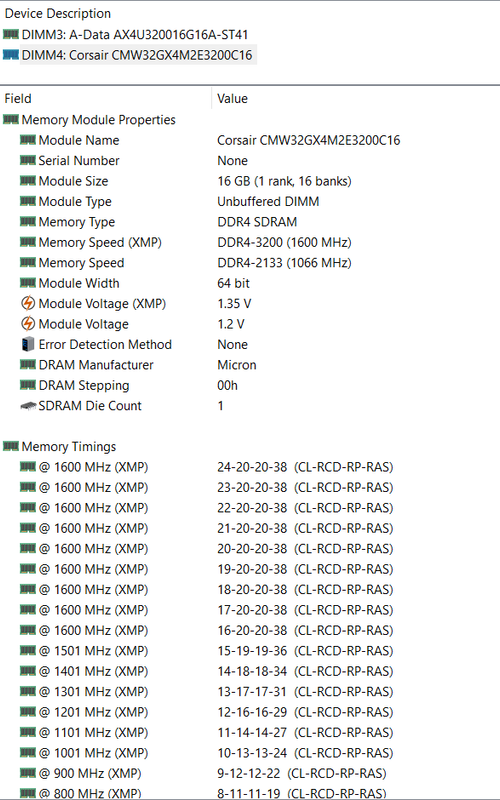Select the '64 bit' module width value
500x800 pixels.
point(234,283)
